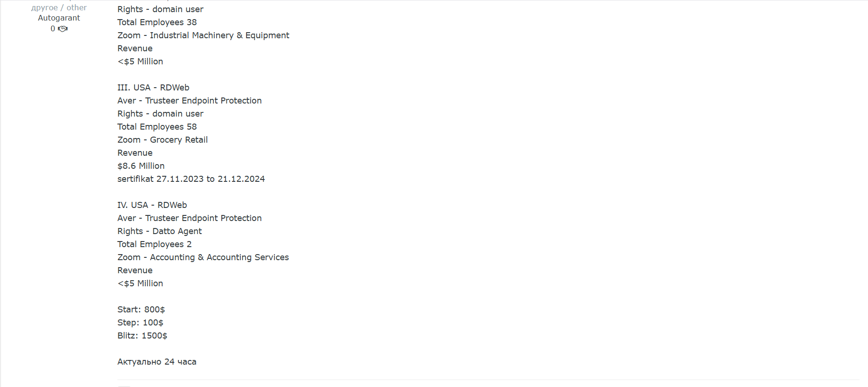Click the 'Актуально 24 часа' text
868x387 pixels.
157,362
